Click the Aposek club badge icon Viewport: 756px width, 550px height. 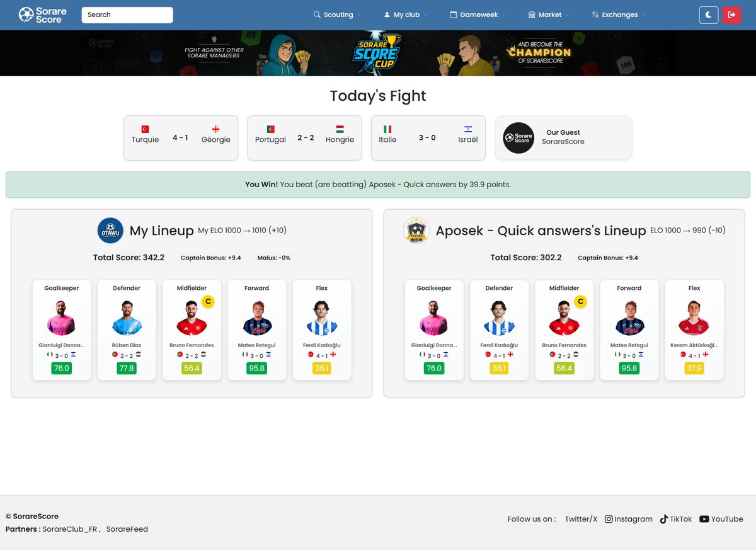click(x=416, y=231)
